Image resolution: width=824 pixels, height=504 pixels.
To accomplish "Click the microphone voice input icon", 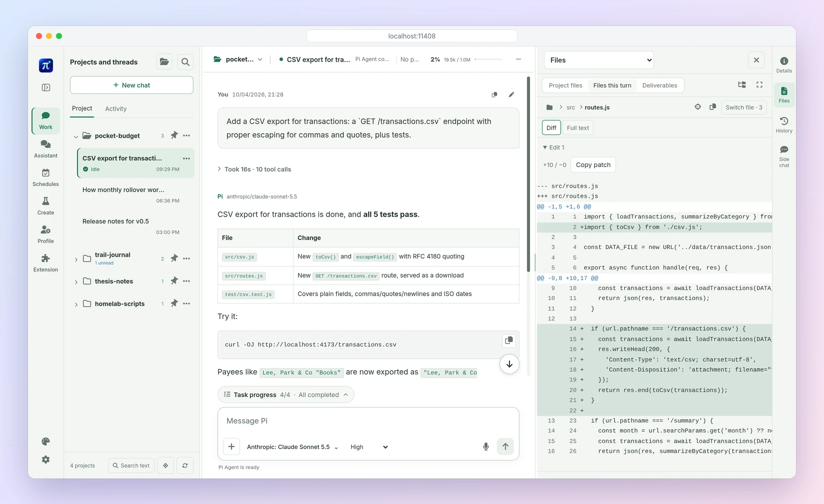I will [x=486, y=447].
